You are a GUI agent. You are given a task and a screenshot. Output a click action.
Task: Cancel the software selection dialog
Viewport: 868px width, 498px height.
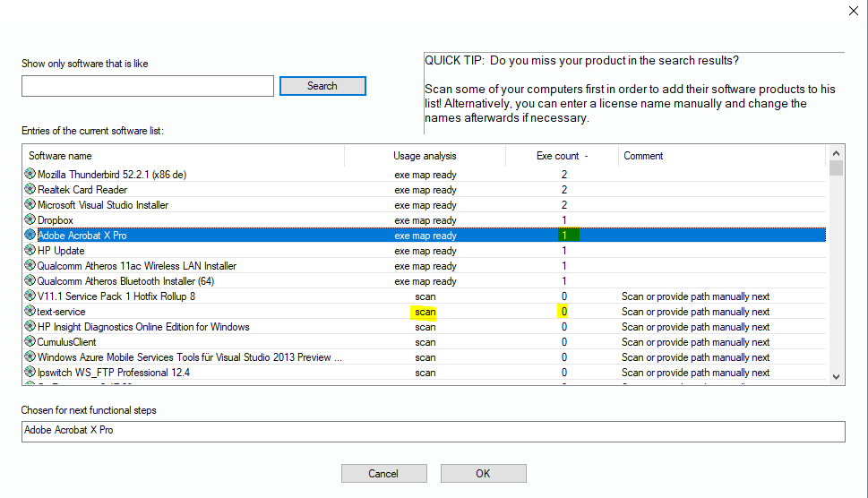(x=383, y=474)
